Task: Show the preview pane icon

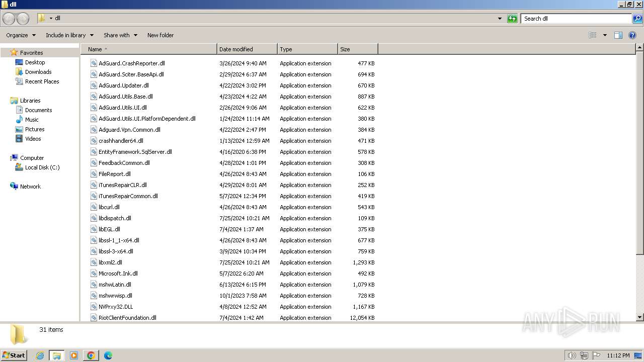Action: point(618,35)
